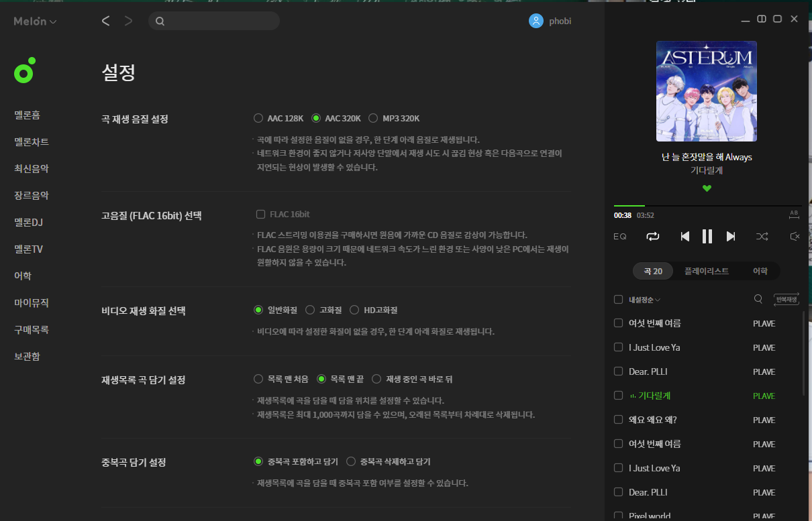
Task: Click the Melon green logo icon in sidebar
Action: [24, 70]
